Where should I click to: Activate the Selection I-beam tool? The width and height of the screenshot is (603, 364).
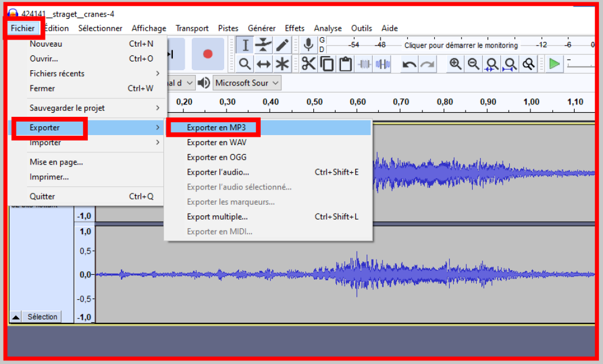pos(245,45)
